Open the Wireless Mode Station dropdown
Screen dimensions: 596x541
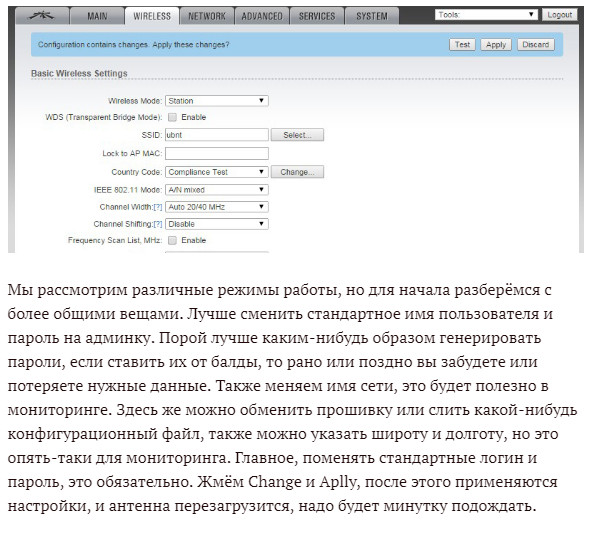pyautogui.click(x=217, y=101)
